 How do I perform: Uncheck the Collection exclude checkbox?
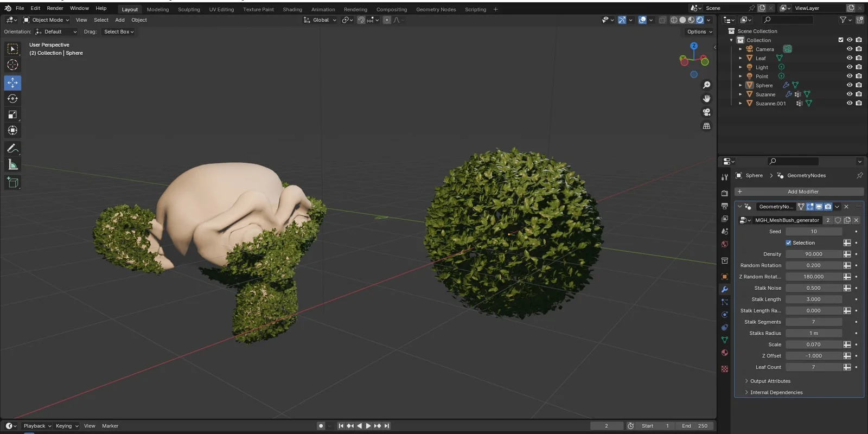(841, 40)
